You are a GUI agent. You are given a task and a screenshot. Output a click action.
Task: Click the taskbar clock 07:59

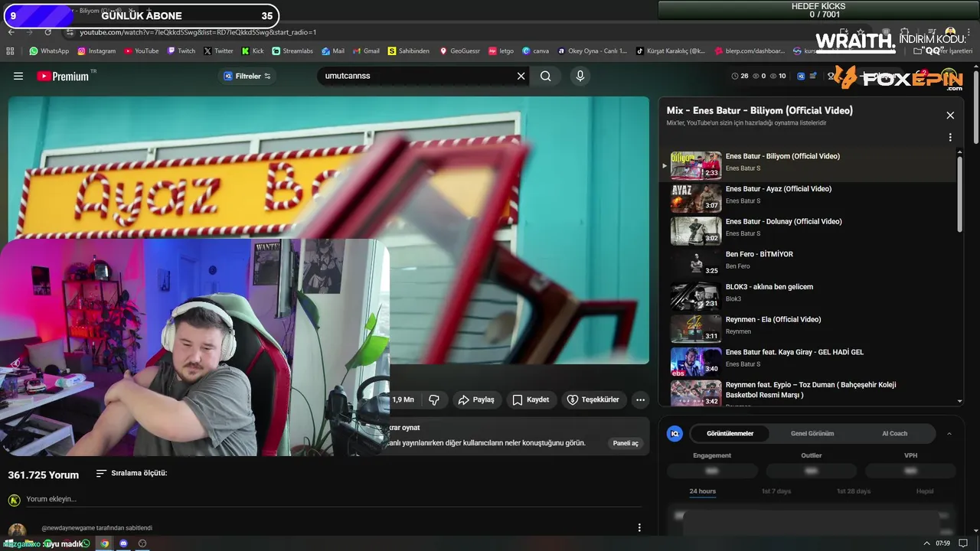coord(942,543)
